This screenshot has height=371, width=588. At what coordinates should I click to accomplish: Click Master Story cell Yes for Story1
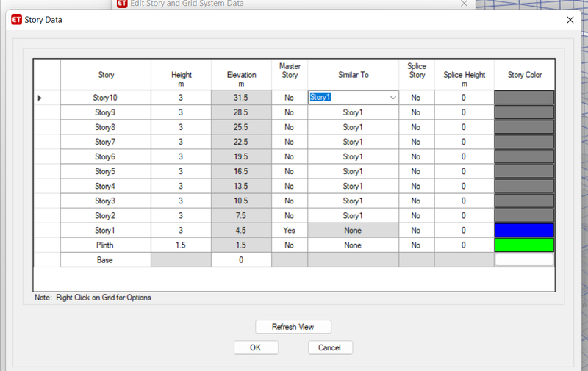pos(290,231)
